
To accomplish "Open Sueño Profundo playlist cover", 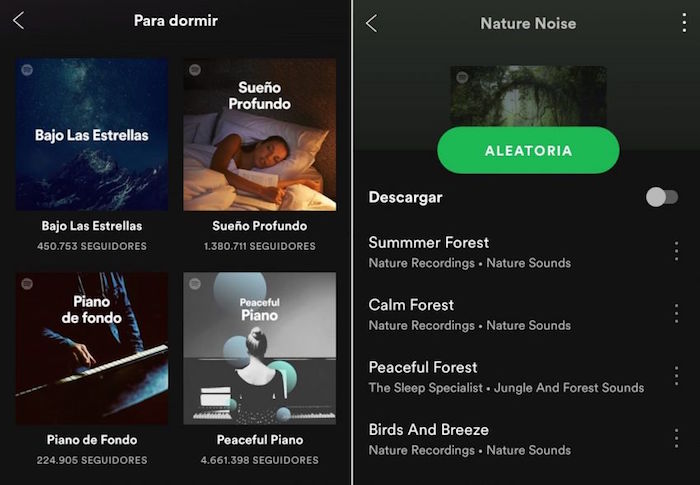I will point(260,134).
